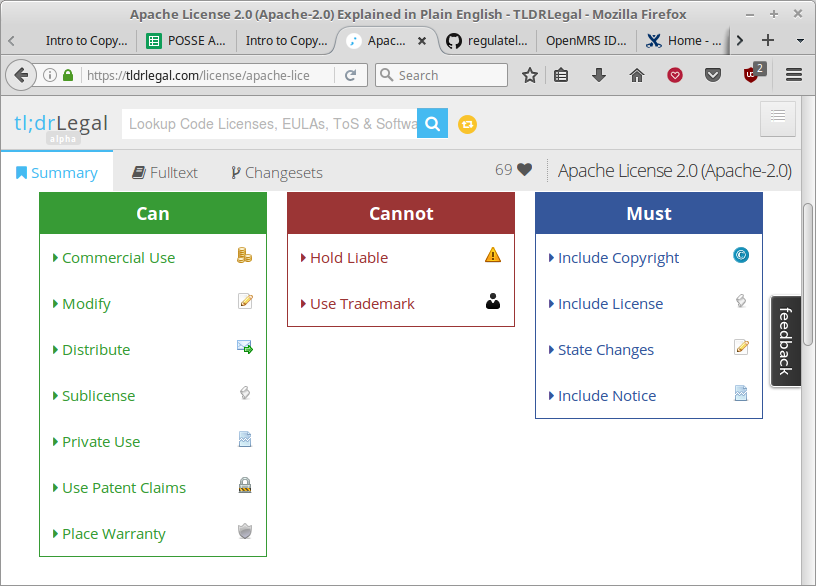This screenshot has height=586, width=816.
Task: Click the Firefox Search box
Action: coord(441,75)
